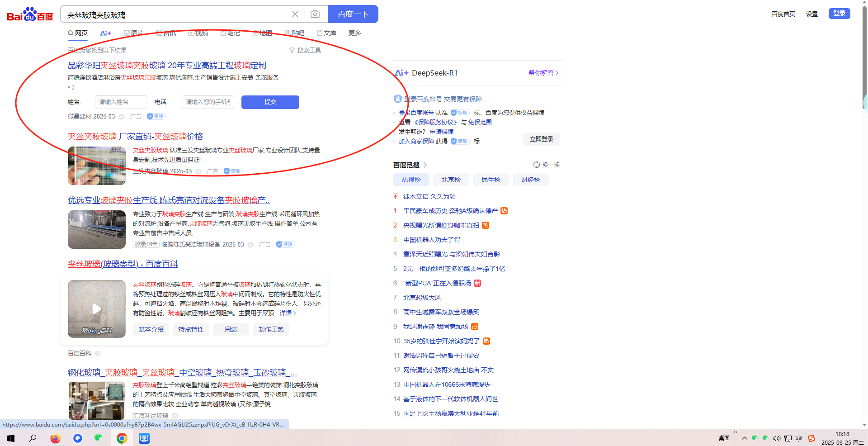Submit the name and phone form with 提交
This screenshot has height=446, width=868.
(270, 102)
